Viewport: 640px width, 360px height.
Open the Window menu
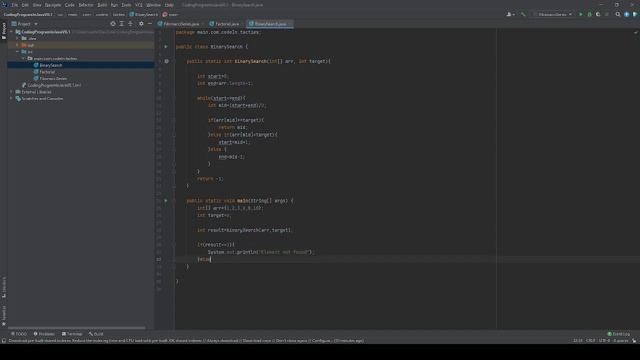pos(153,5)
